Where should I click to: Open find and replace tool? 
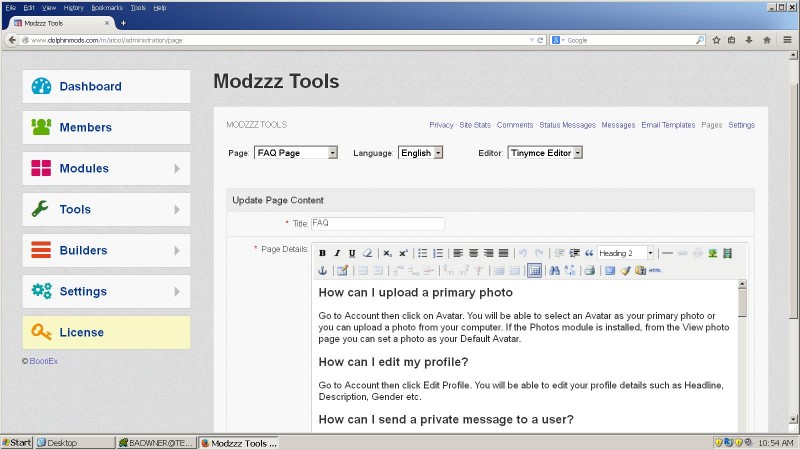point(570,270)
